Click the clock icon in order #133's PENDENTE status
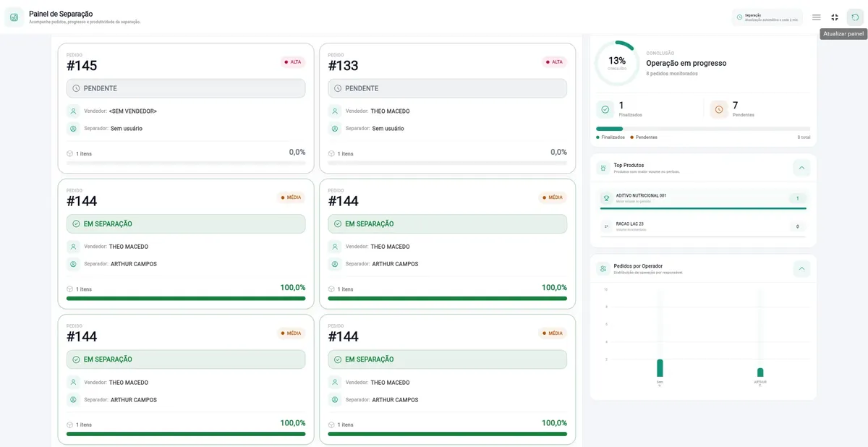 click(x=338, y=88)
